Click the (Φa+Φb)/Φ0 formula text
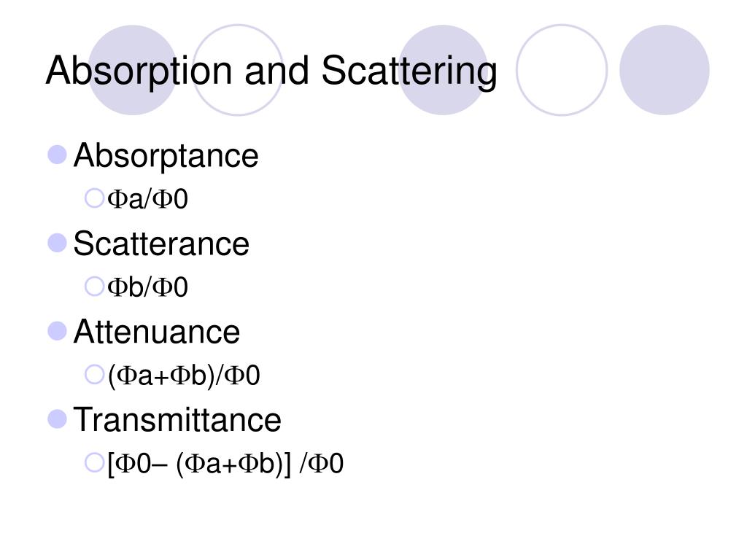This screenshot has height=560, width=747. click(x=184, y=376)
